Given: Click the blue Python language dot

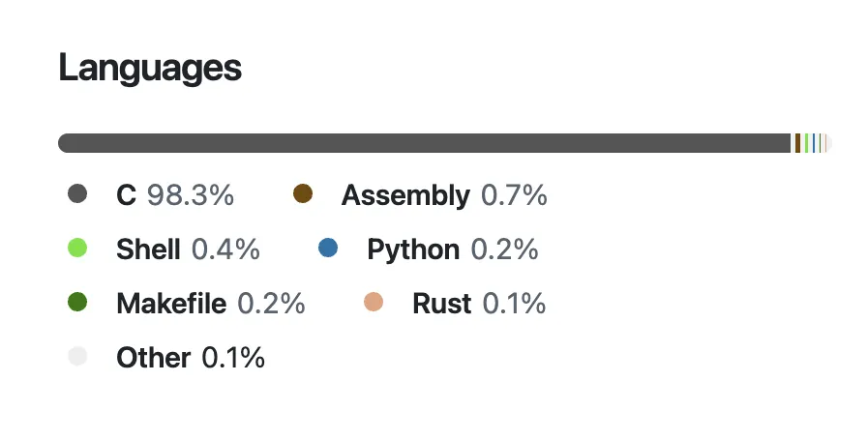Looking at the screenshot, I should tap(328, 249).
